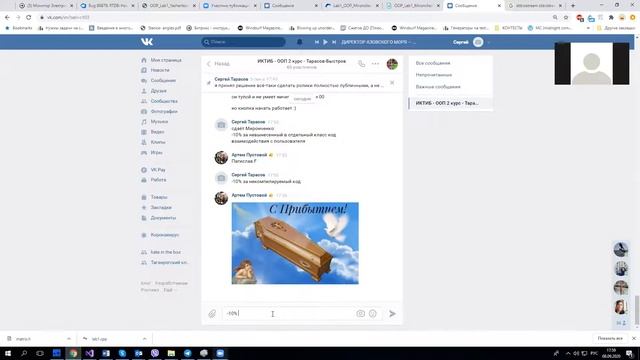Skip to next music track
This screenshot has height=360, width=640.
pyautogui.click(x=334, y=42)
